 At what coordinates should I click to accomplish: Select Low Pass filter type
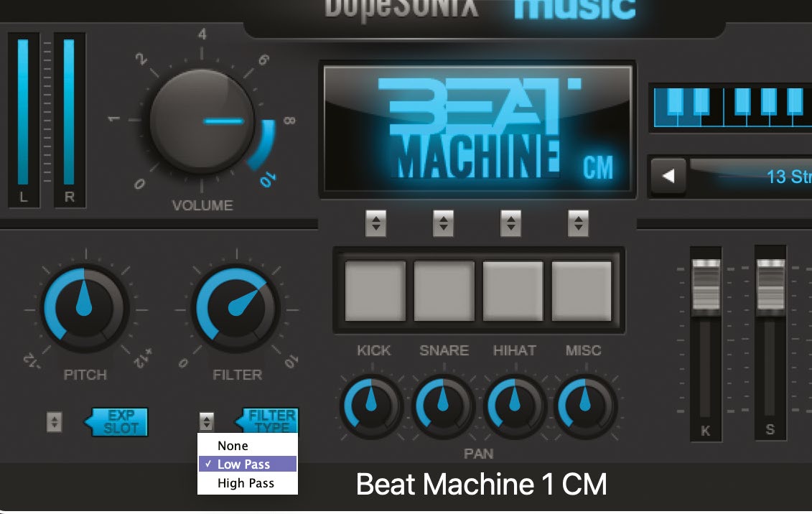point(248,464)
